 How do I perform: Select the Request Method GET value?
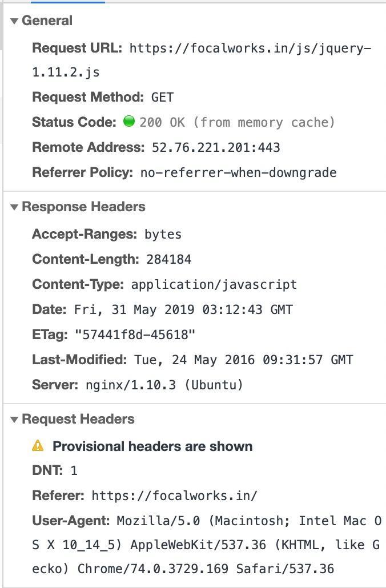[162, 98]
